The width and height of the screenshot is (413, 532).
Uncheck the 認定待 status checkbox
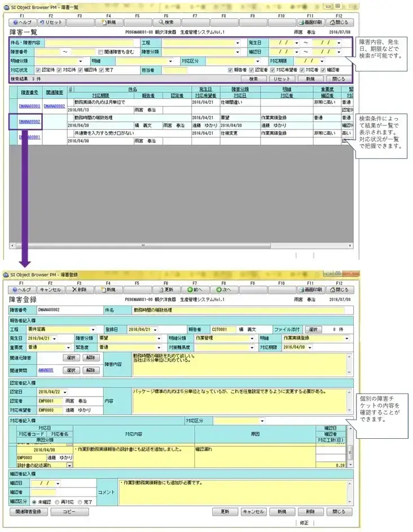(38, 70)
